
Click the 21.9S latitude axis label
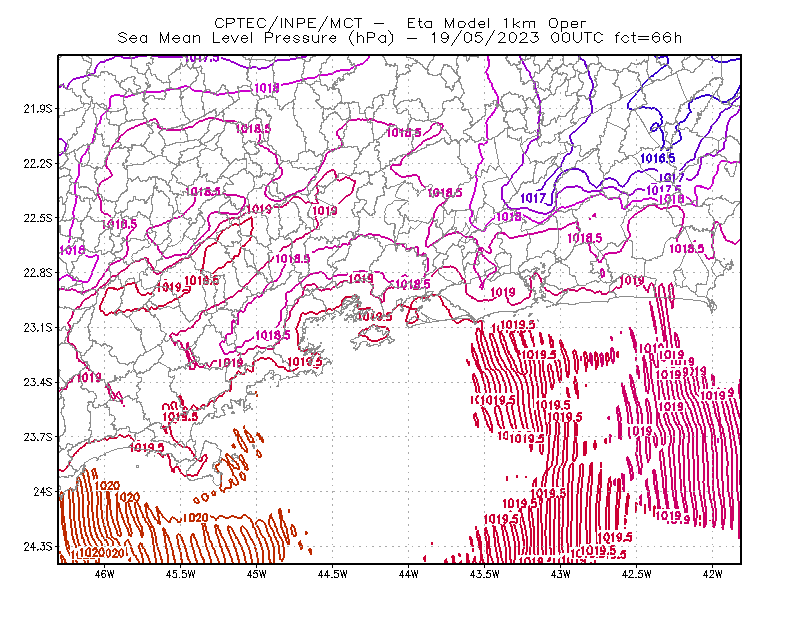click(38, 109)
